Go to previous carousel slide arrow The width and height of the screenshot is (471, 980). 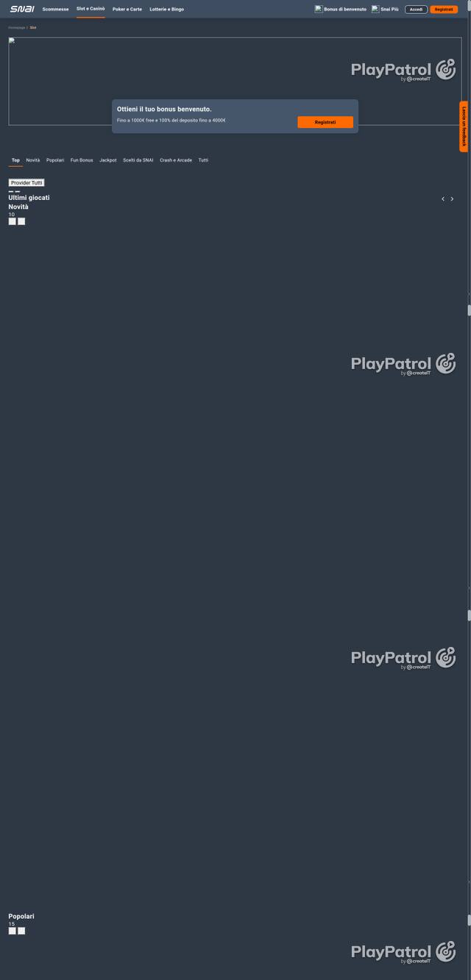point(443,198)
